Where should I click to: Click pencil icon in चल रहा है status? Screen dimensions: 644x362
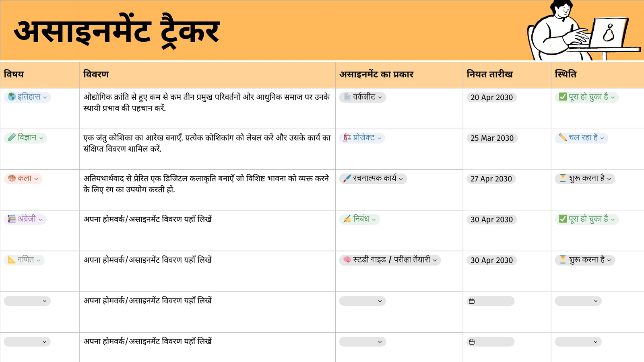coord(563,138)
